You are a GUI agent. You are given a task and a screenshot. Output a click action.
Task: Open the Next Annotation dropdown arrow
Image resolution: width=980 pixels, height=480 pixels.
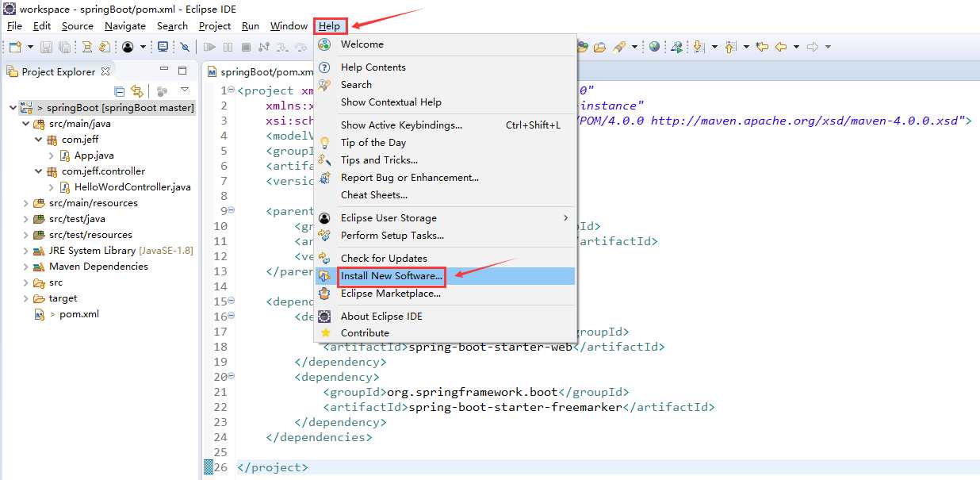714,47
